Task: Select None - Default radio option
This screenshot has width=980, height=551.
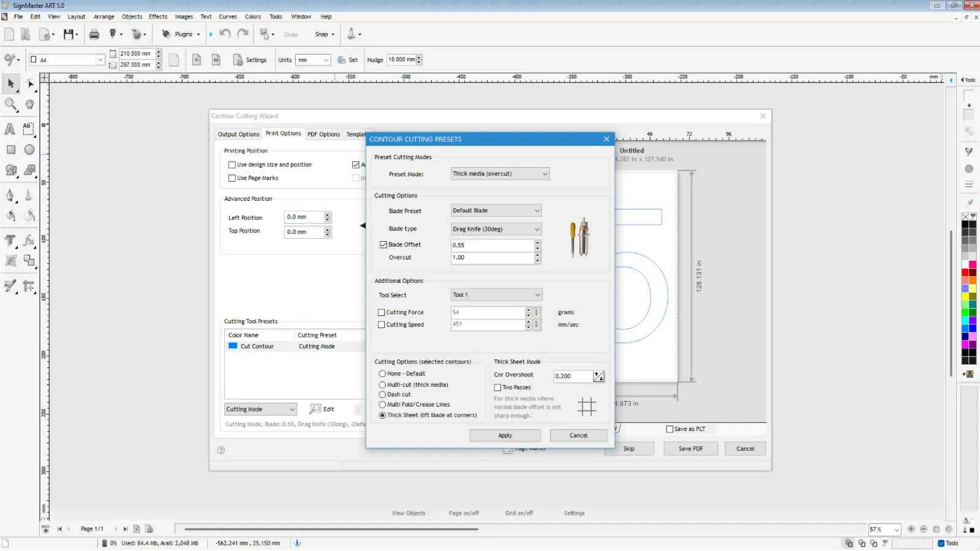Action: [382, 373]
